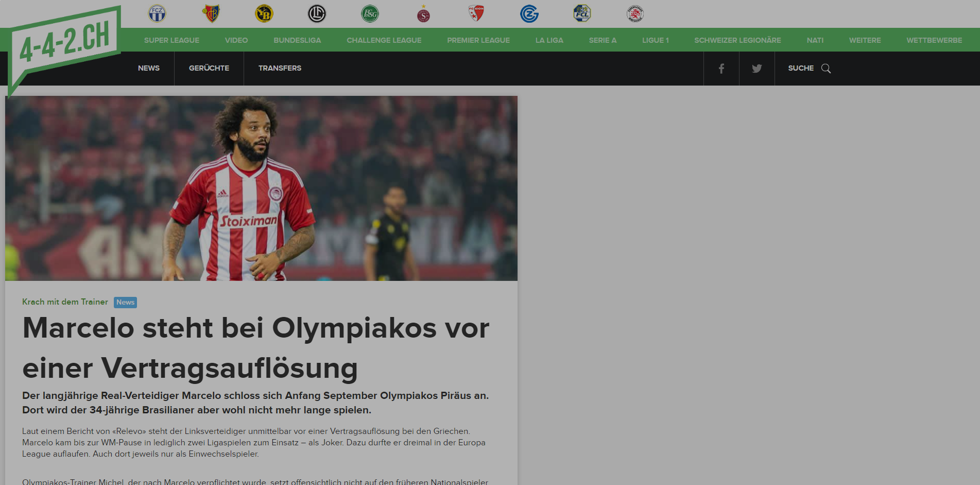Open the Ligue 1 menu
The image size is (980, 485).
point(656,40)
